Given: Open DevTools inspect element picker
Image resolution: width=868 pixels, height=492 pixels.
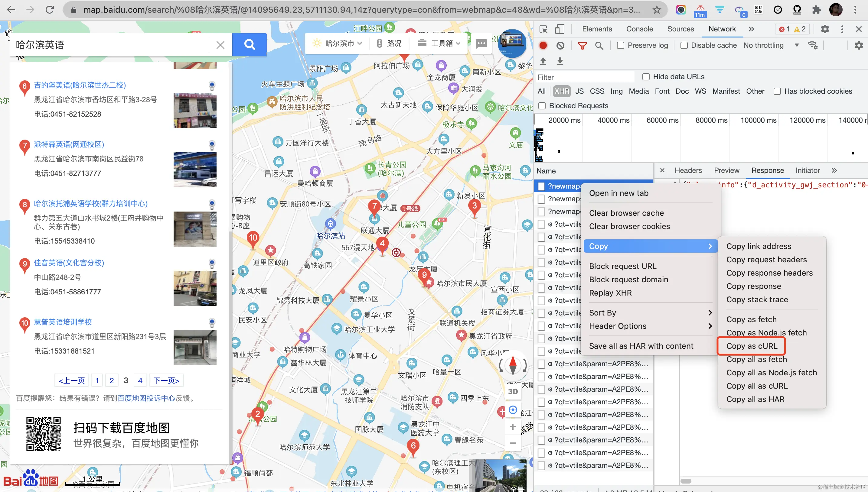Looking at the screenshot, I should pos(543,29).
